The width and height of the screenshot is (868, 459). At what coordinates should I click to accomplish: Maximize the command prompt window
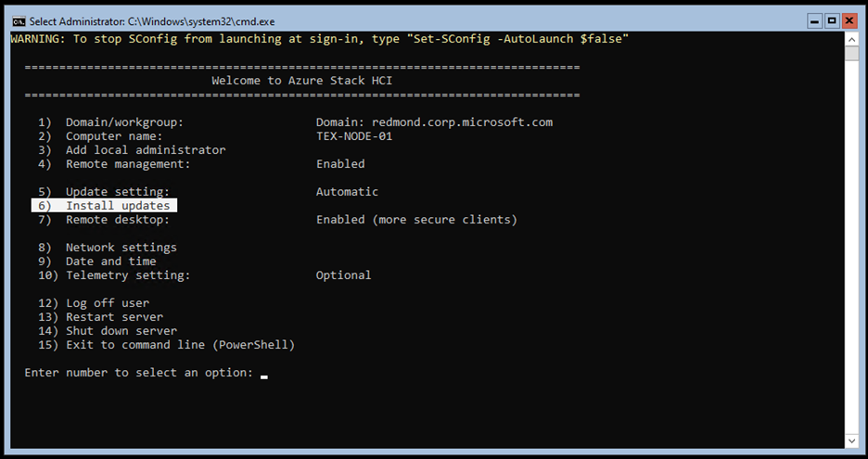tap(832, 20)
